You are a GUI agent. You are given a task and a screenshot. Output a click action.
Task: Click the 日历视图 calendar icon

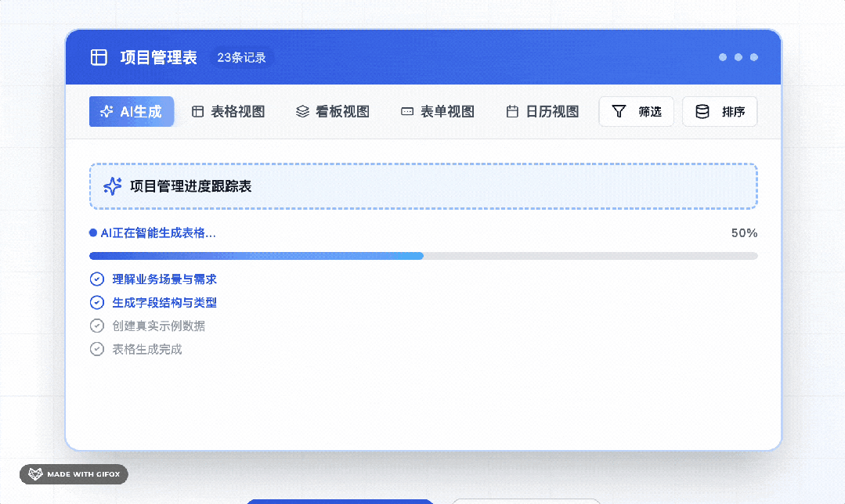pos(512,111)
